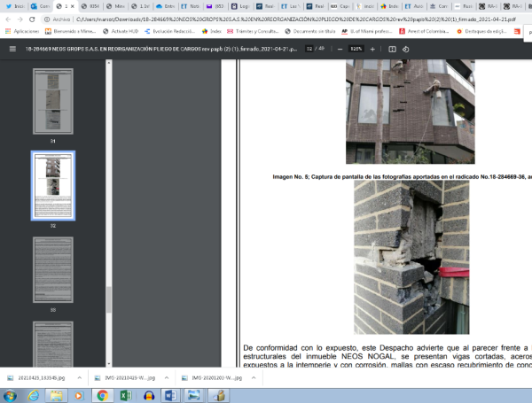Viewport: 532px width, 403px height.
Task: Click the Archivo file info icon
Action: pyautogui.click(x=47, y=19)
